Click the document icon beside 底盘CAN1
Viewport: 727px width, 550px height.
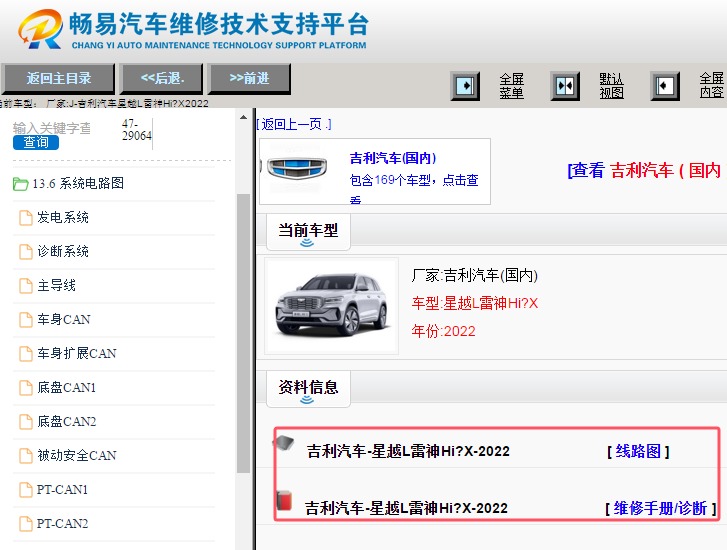tap(26, 388)
